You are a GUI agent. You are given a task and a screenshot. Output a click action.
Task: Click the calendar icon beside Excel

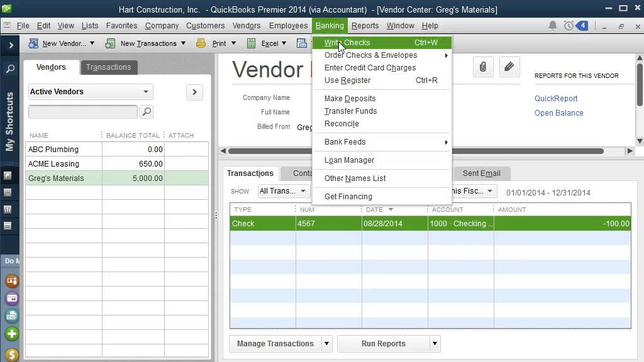[x=302, y=43]
